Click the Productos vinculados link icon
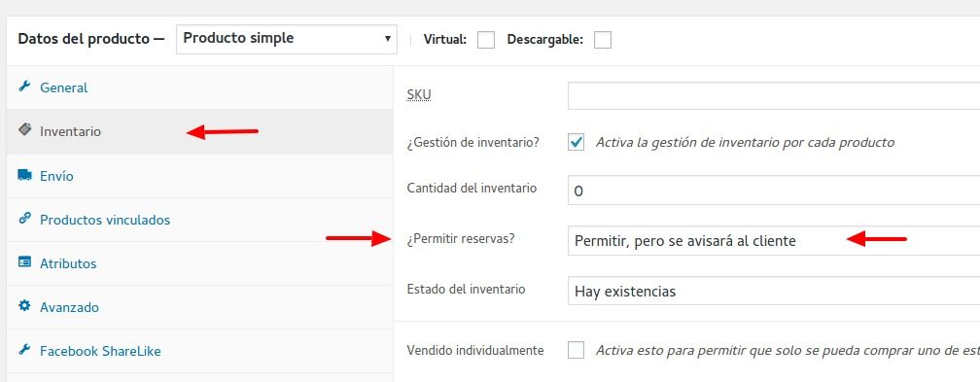980x382 pixels. [25, 218]
